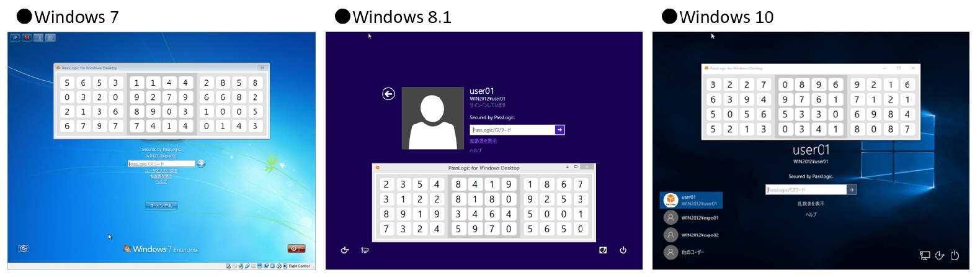This screenshot has width=980, height=277.
Task: Click PassLogic orange icon in Windows 8.1 title bar
Action: pyautogui.click(x=377, y=168)
